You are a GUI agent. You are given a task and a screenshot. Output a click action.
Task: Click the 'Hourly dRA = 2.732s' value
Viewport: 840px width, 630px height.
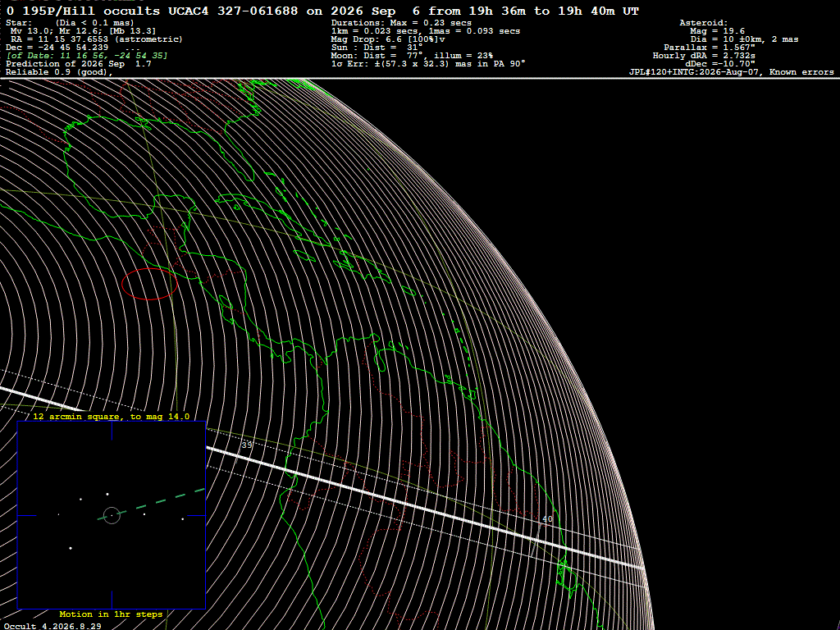(703, 55)
